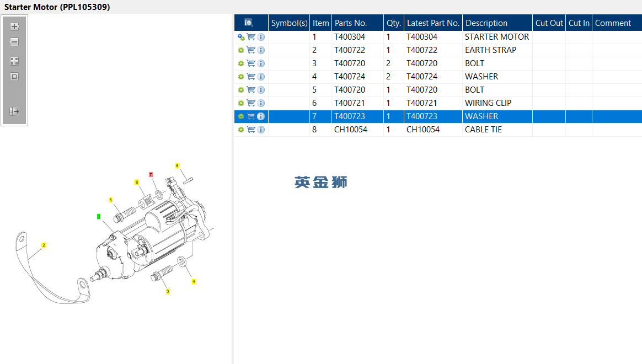Select callout 3 below the lower bolt

click(168, 292)
